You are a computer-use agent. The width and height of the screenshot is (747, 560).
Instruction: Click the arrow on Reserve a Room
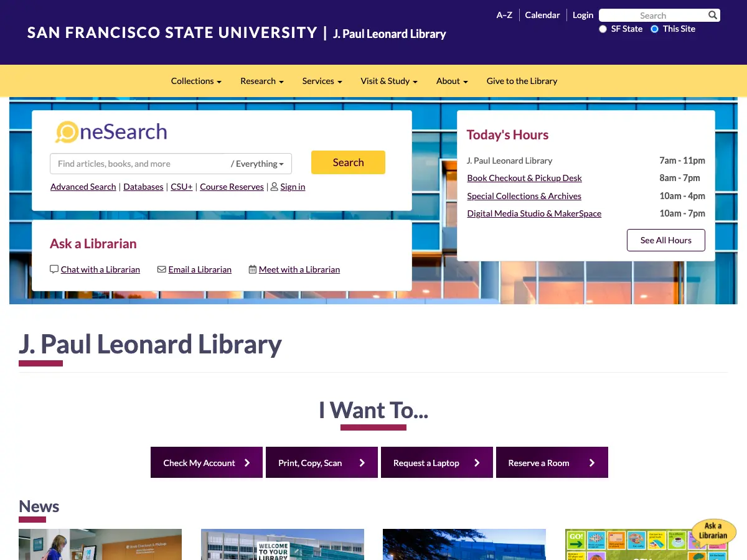pyautogui.click(x=592, y=463)
